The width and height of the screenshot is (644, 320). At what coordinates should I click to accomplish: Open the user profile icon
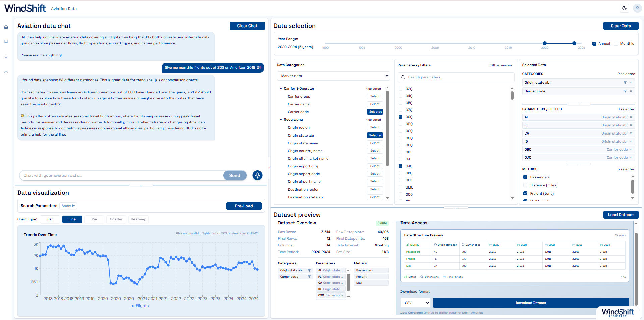tap(637, 8)
